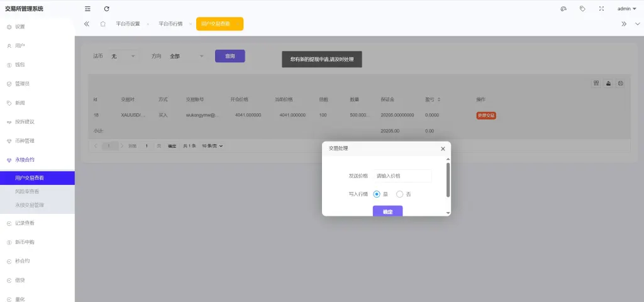Click the withdrawal request notification toast
The height and width of the screenshot is (302, 644).
point(322,59)
